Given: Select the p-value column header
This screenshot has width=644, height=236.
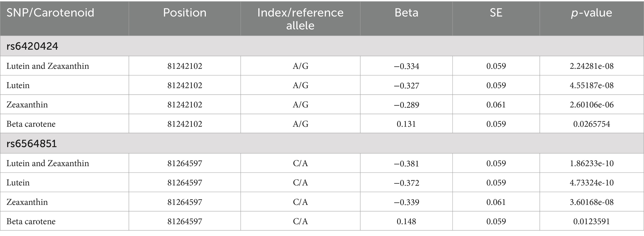Looking at the screenshot, I should click(591, 13).
